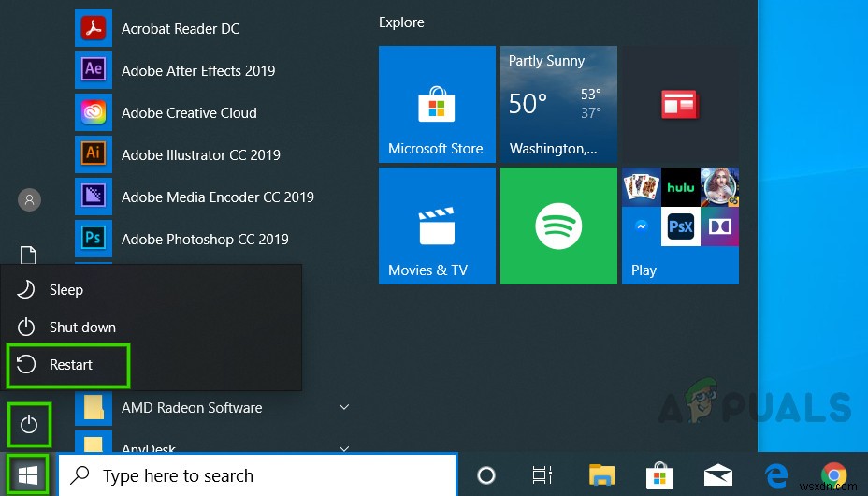The image size is (868, 496).
Task: Launch Adobe Illustrator CC 2019 icon
Action: [94, 154]
